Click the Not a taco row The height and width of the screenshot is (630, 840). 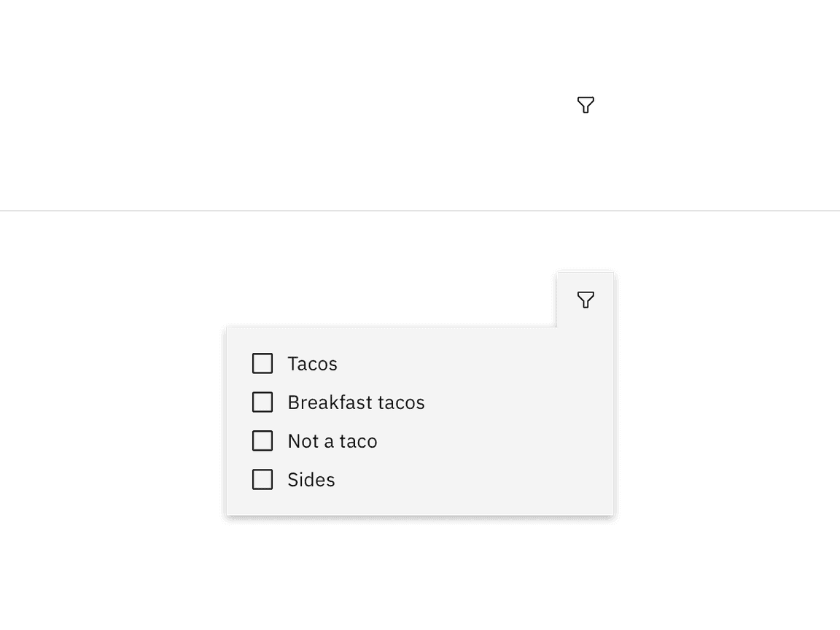click(332, 440)
